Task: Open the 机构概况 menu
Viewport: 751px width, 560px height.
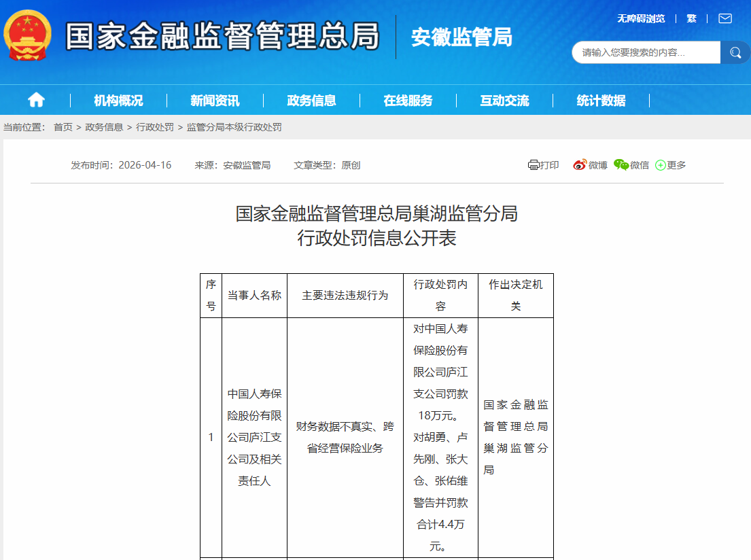Action: 118,101
